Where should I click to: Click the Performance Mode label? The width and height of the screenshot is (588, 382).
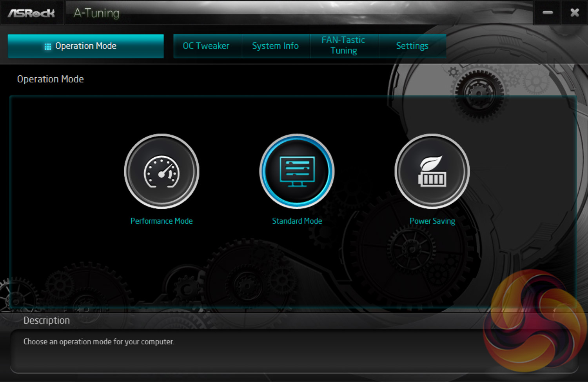click(x=162, y=221)
